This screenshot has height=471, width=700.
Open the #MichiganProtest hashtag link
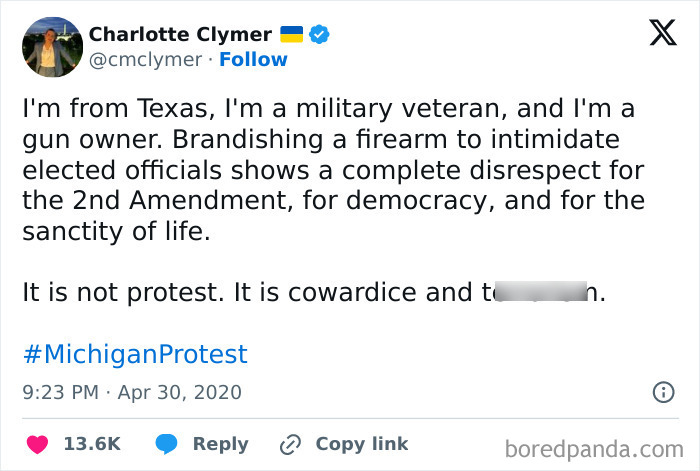(x=134, y=354)
